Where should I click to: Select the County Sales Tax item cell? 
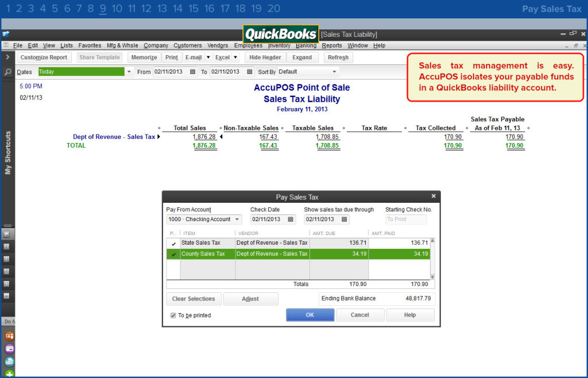tap(208, 254)
